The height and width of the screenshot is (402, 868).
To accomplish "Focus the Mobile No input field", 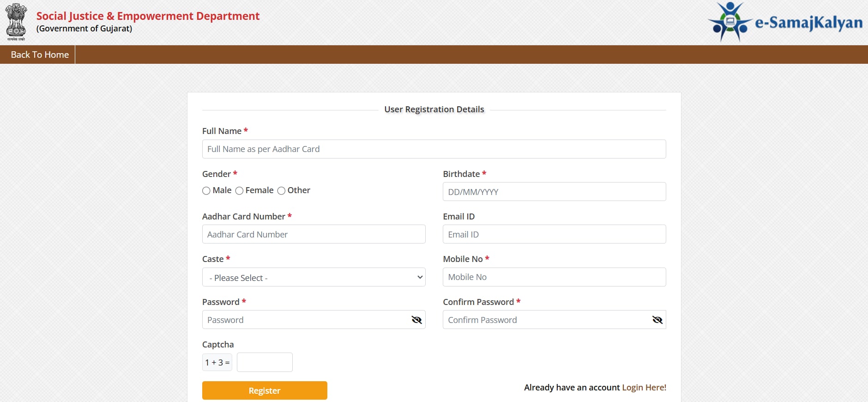I will [554, 277].
